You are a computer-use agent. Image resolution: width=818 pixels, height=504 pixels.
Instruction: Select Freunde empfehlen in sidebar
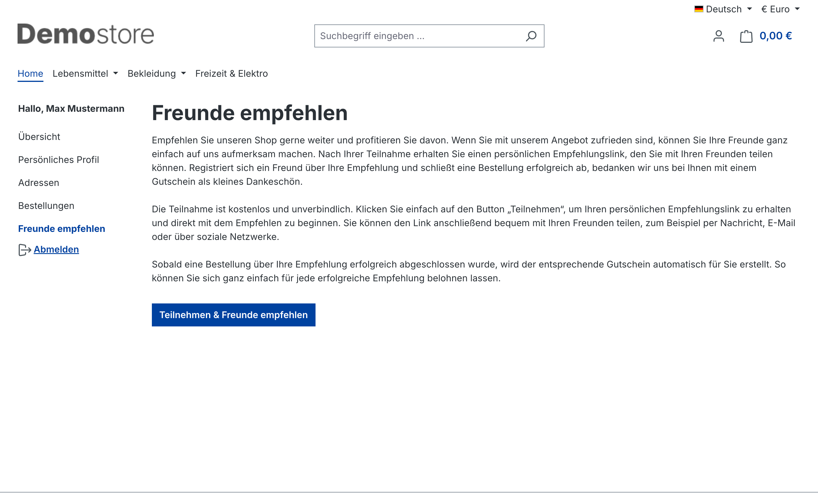(x=61, y=229)
